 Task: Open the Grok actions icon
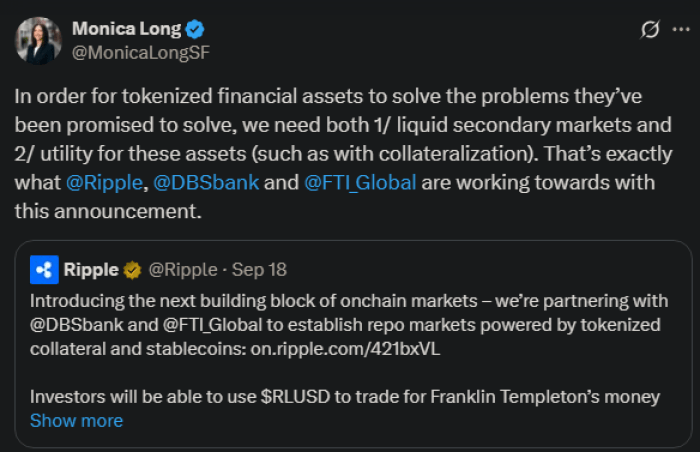tap(649, 30)
